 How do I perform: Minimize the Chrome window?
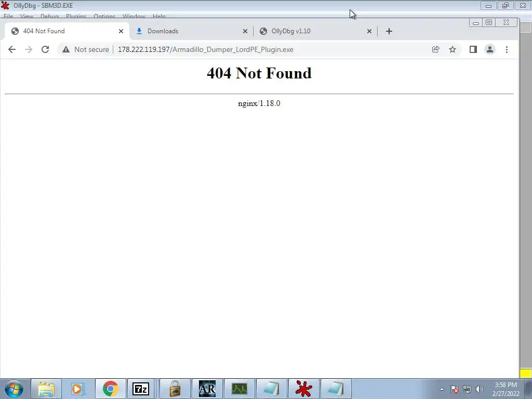pos(476,22)
